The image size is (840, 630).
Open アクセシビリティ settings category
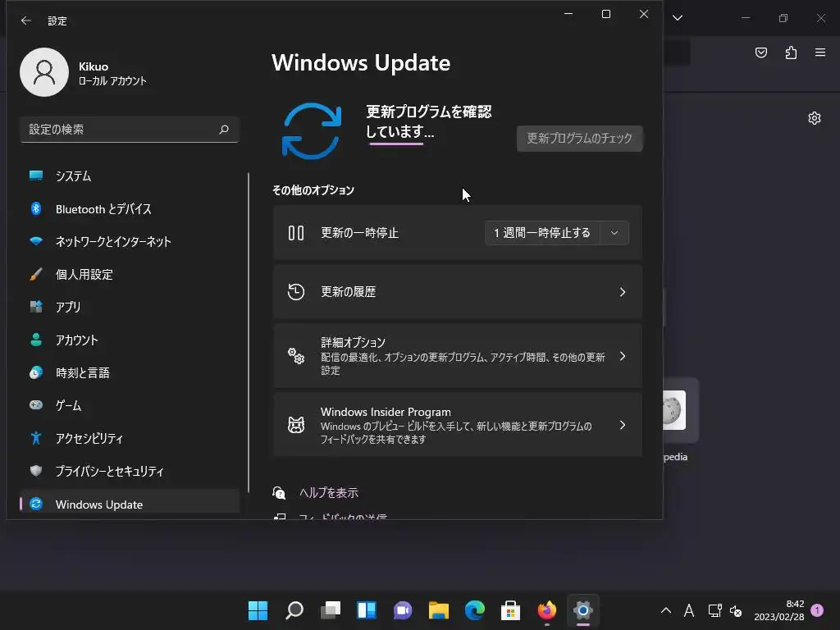[x=129, y=438]
